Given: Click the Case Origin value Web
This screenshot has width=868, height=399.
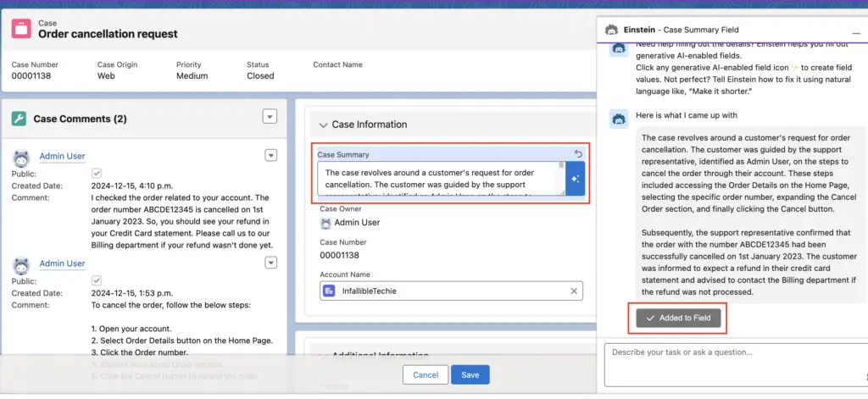Looking at the screenshot, I should [x=106, y=75].
